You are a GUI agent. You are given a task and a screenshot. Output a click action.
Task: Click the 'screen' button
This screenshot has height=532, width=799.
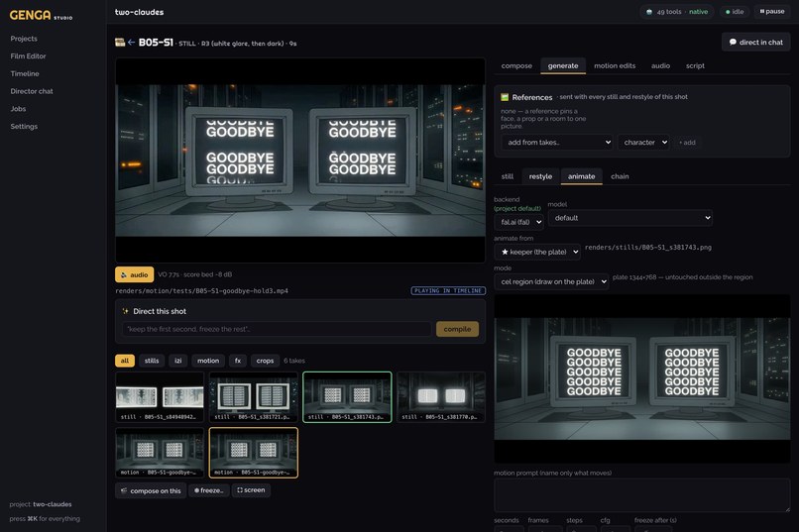(251, 490)
